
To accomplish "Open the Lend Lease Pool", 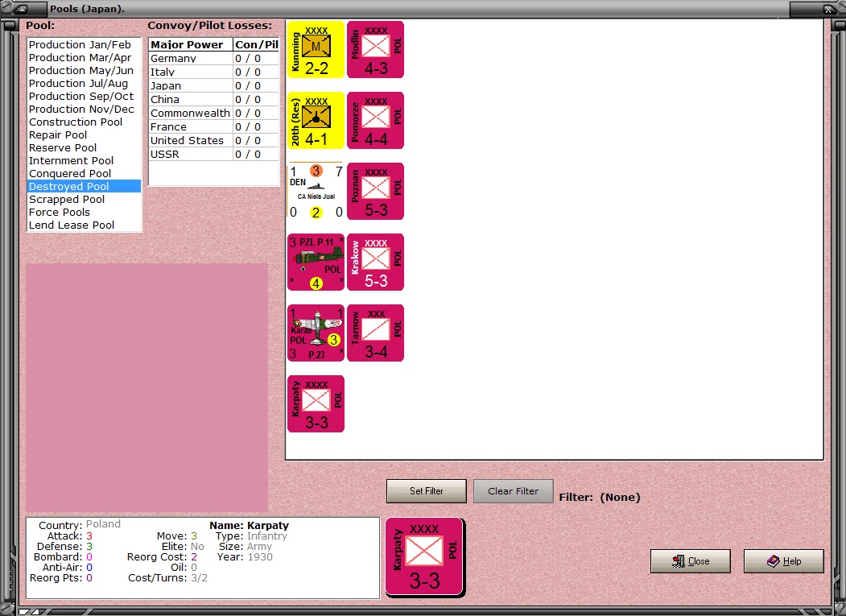I will click(x=85, y=225).
